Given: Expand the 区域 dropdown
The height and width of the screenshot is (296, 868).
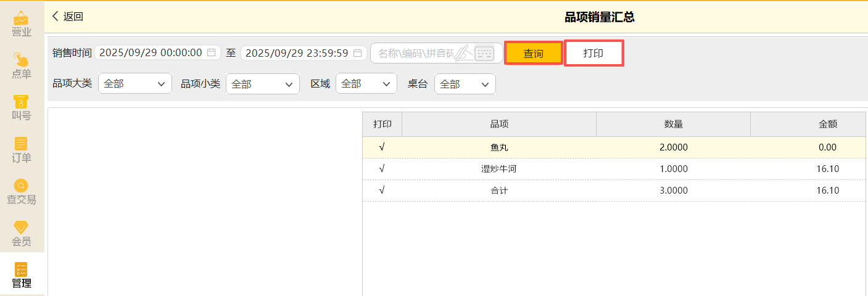Looking at the screenshot, I should (x=366, y=84).
